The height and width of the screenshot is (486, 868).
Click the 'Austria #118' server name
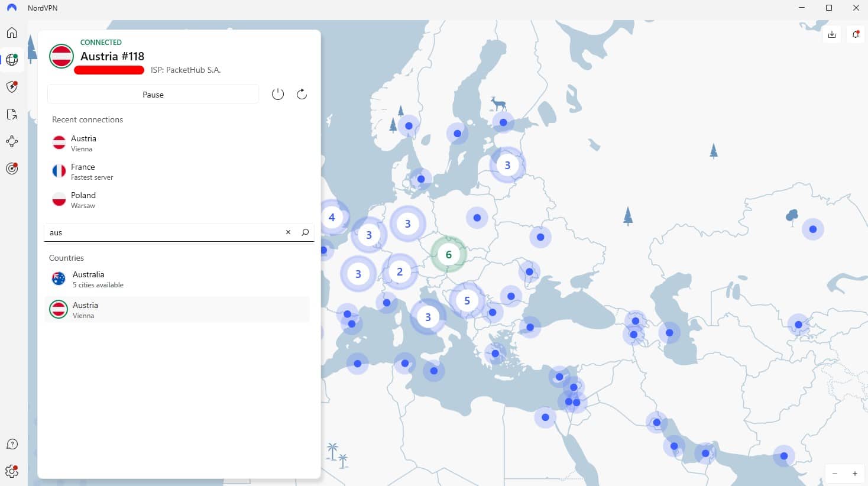coord(112,56)
